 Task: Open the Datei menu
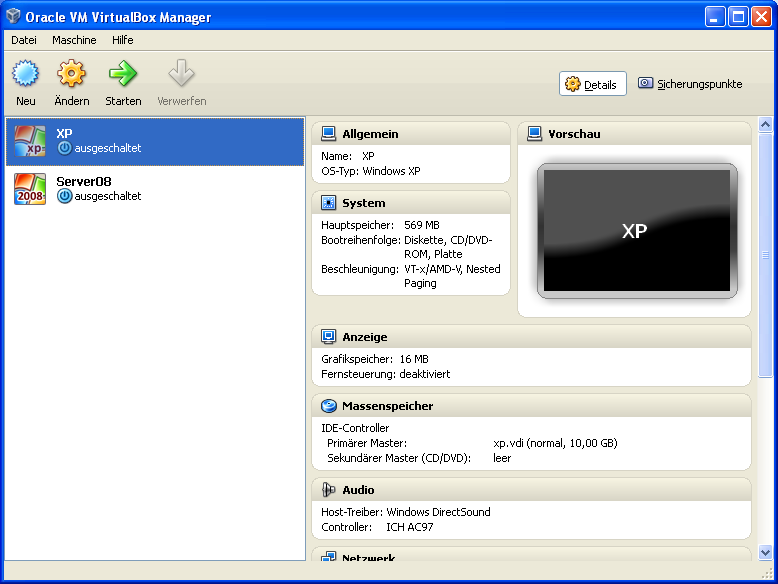[x=24, y=40]
